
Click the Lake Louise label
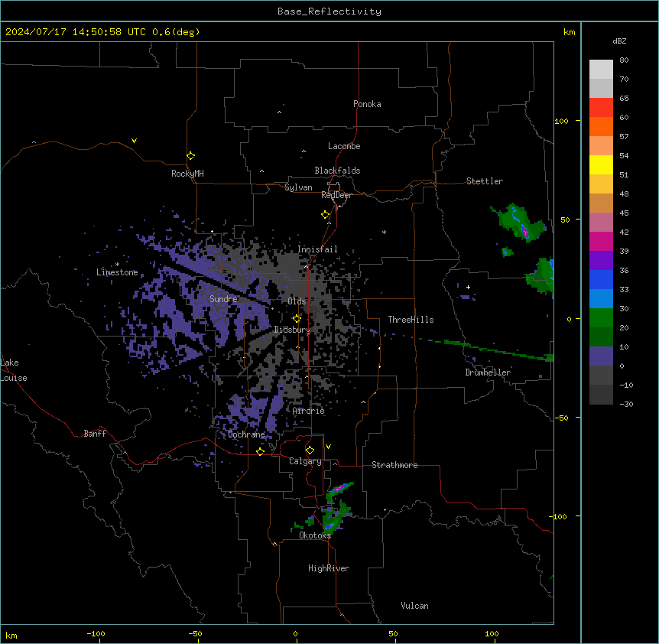tap(14, 370)
